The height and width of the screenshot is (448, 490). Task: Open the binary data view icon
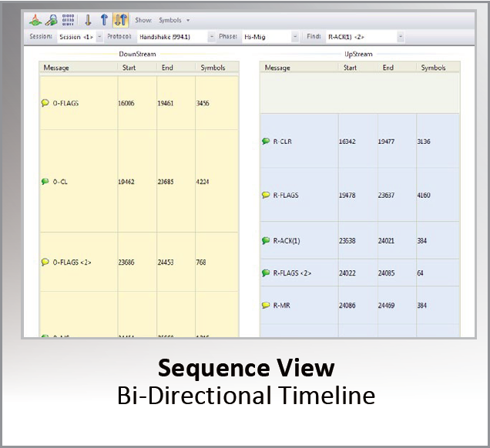(x=68, y=20)
